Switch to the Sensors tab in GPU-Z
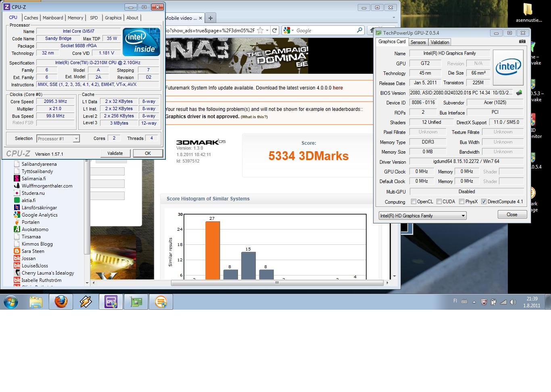 [418, 42]
